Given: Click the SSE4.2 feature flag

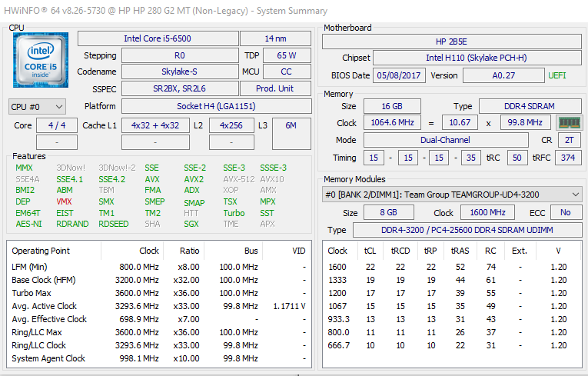Looking at the screenshot, I should coord(111,179).
